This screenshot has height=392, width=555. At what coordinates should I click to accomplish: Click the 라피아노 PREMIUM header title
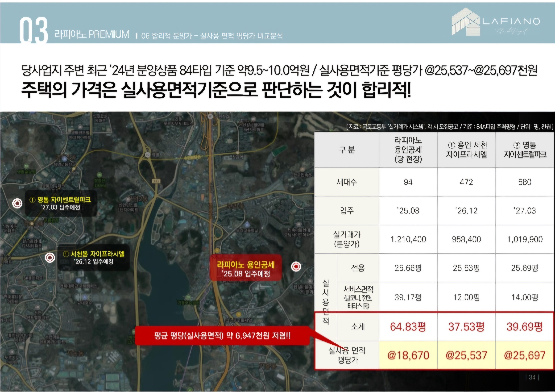click(92, 34)
